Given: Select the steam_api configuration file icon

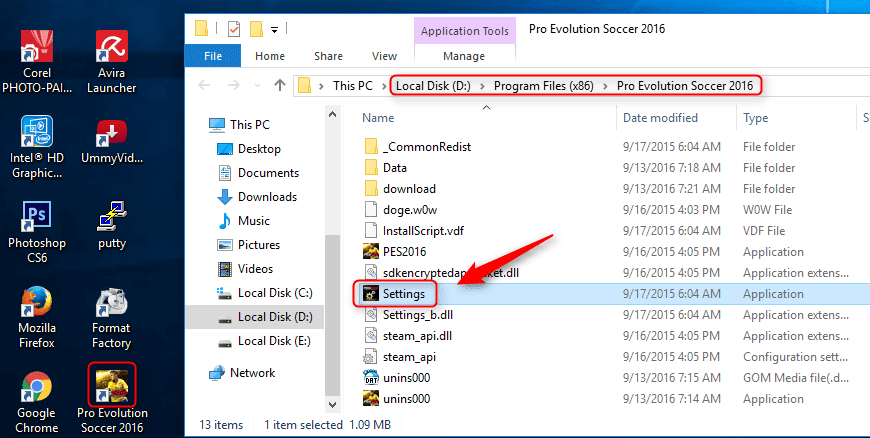Looking at the screenshot, I should 368,357.
